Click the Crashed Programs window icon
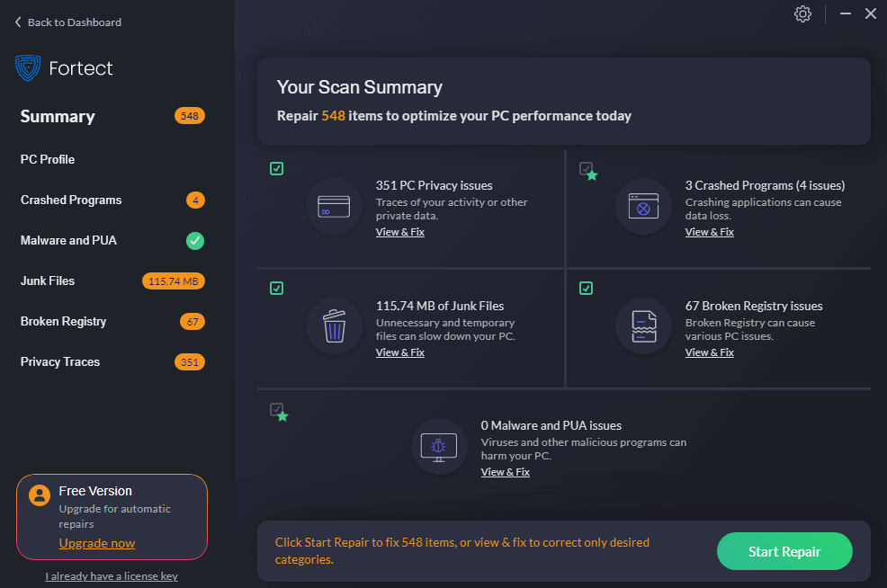The height and width of the screenshot is (588, 887). [643, 207]
